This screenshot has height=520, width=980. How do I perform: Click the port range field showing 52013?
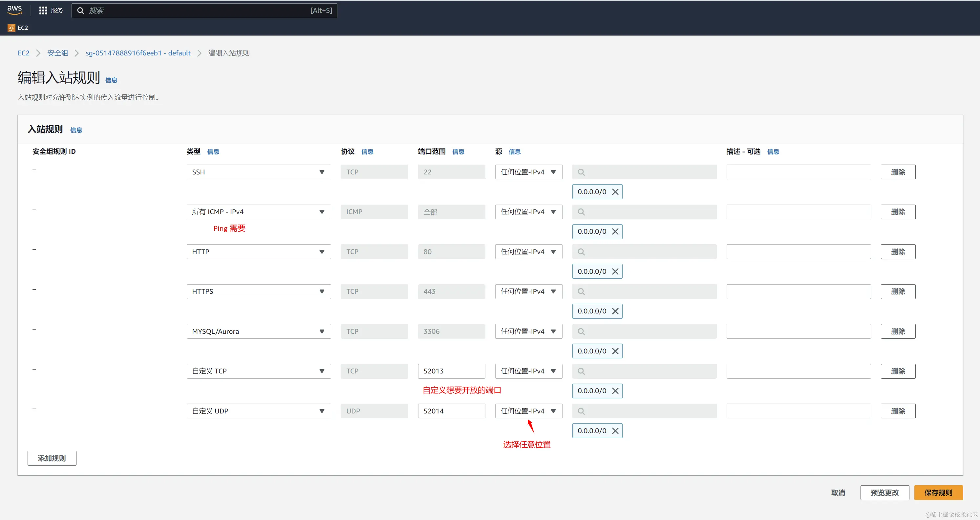tap(451, 371)
